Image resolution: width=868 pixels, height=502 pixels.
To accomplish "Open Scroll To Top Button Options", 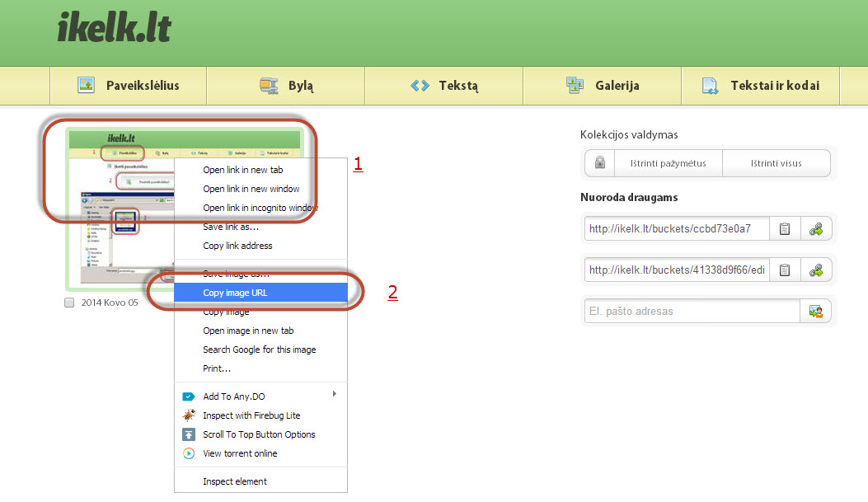I will [x=260, y=434].
